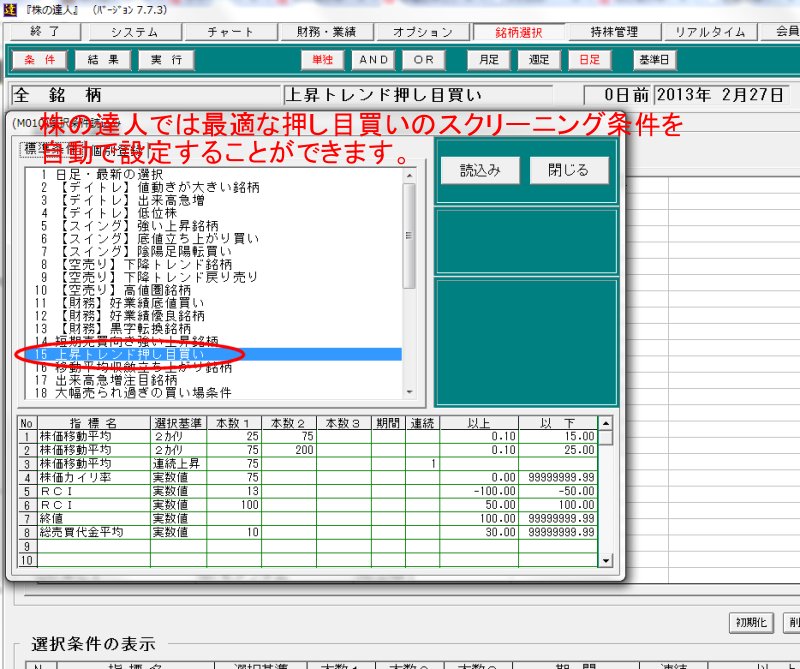Select 【デイトレ】値動きが大きい銘柄
The image size is (800, 669).
213,187
